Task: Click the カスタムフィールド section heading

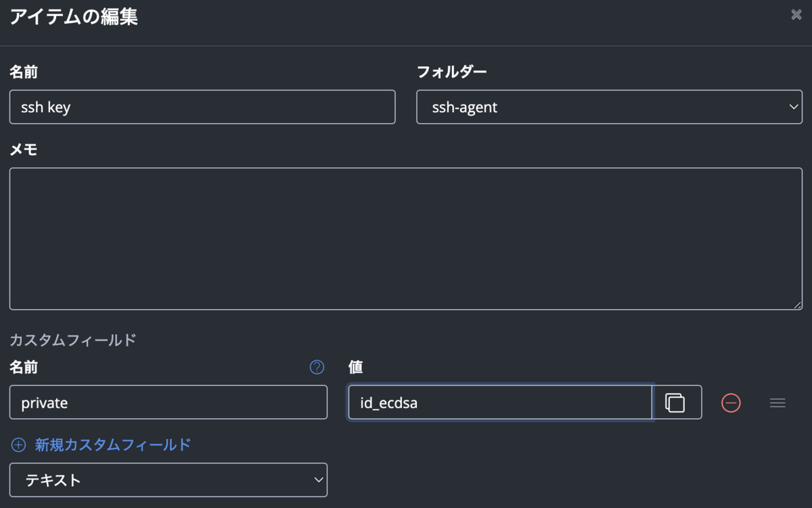Action: click(72, 340)
